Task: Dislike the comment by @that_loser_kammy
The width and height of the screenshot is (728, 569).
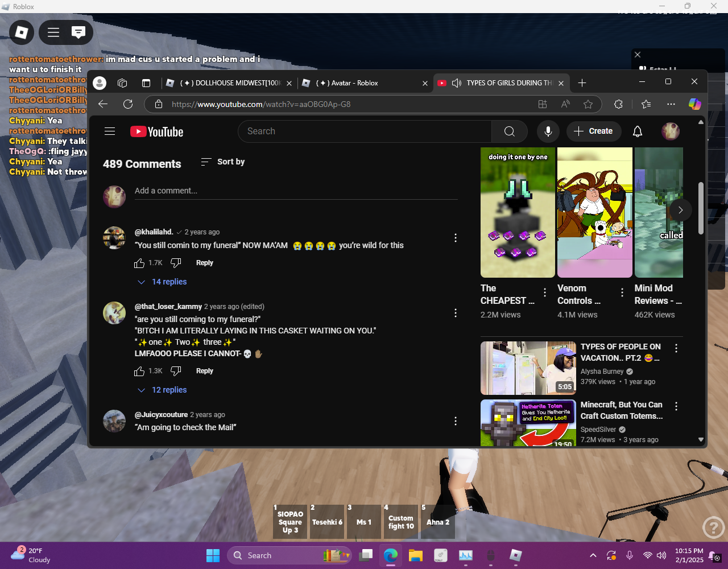Action: [176, 371]
